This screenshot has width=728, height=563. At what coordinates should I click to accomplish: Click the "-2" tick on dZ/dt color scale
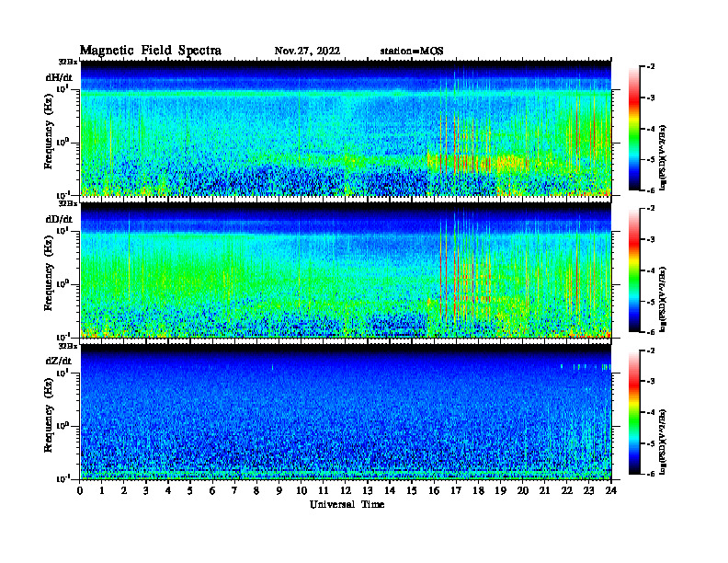pos(651,350)
